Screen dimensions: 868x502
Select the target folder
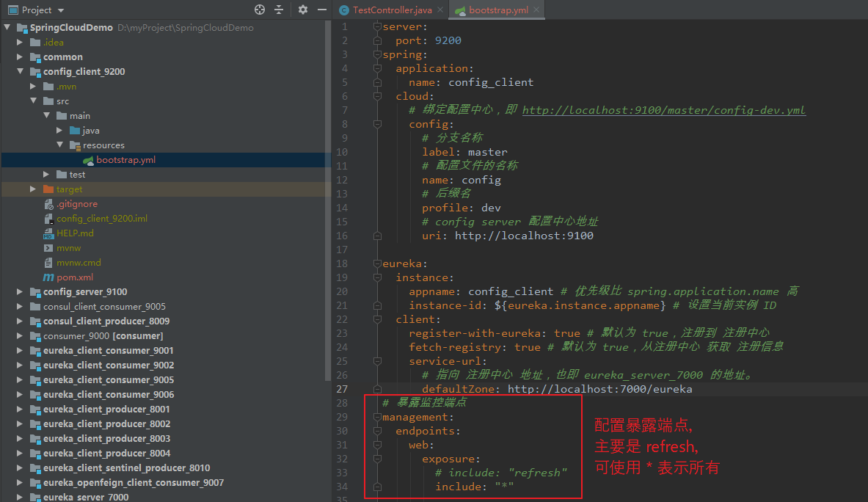(x=69, y=189)
